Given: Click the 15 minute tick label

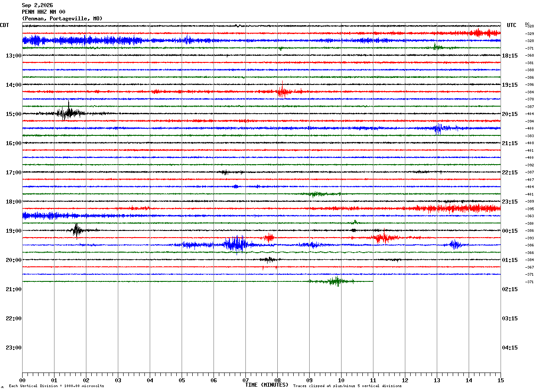Looking at the screenshot, I should [501, 380].
